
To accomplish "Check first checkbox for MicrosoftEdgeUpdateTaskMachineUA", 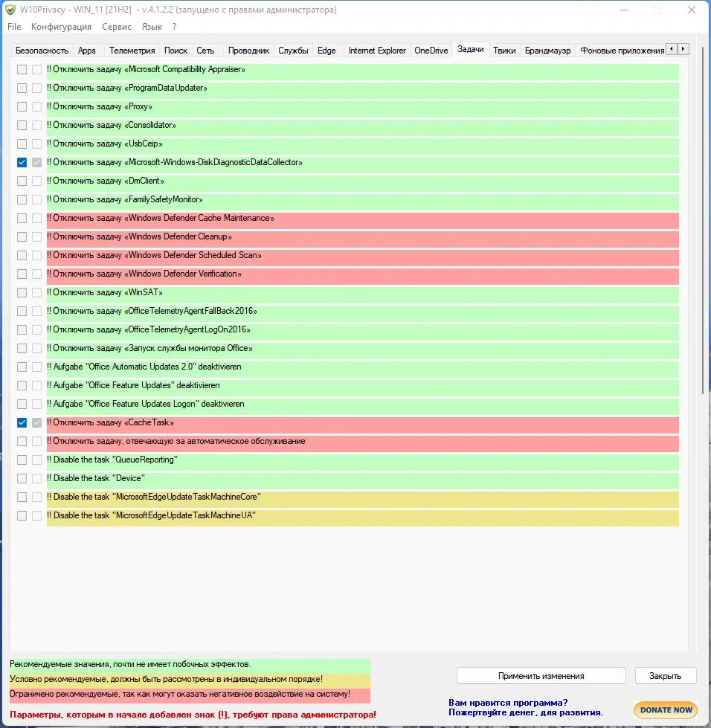I will click(22, 515).
